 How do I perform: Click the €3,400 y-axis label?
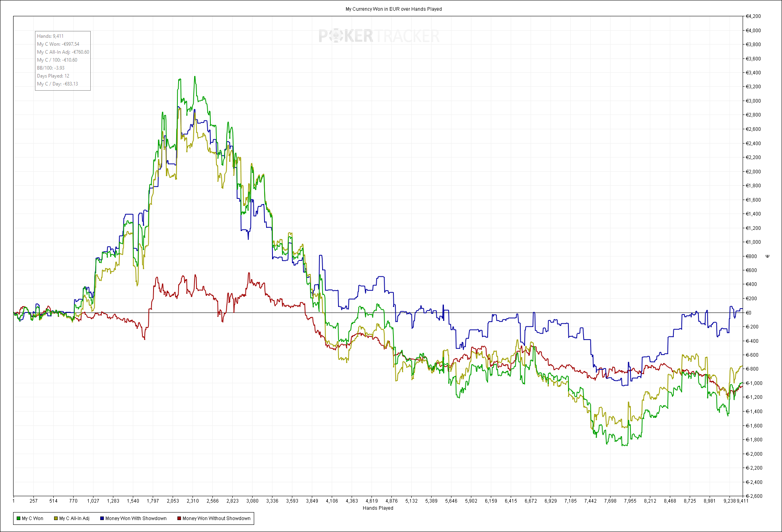pyautogui.click(x=753, y=73)
